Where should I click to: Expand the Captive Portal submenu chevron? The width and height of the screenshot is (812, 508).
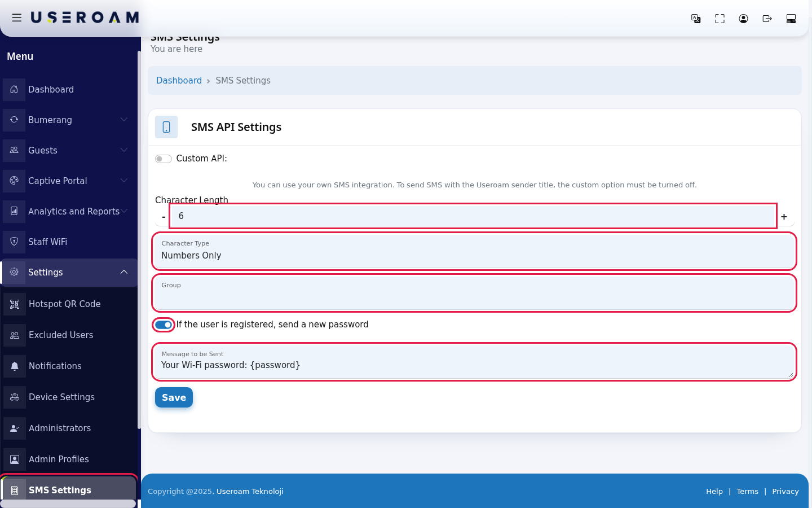[x=124, y=181]
